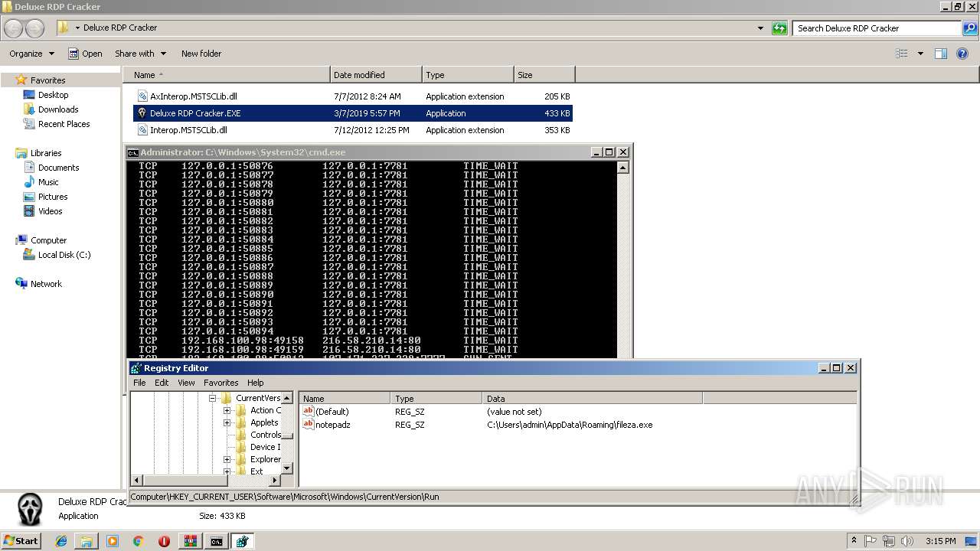
Task: Select the AxInterop.MSTSCLib.dll file
Action: tap(353, 96)
